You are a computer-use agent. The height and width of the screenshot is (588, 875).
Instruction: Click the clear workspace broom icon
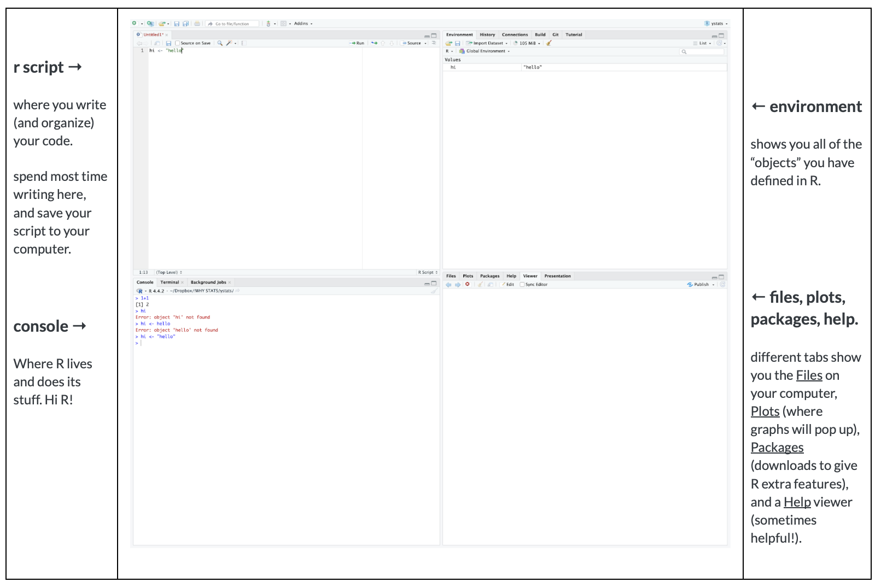coord(549,43)
